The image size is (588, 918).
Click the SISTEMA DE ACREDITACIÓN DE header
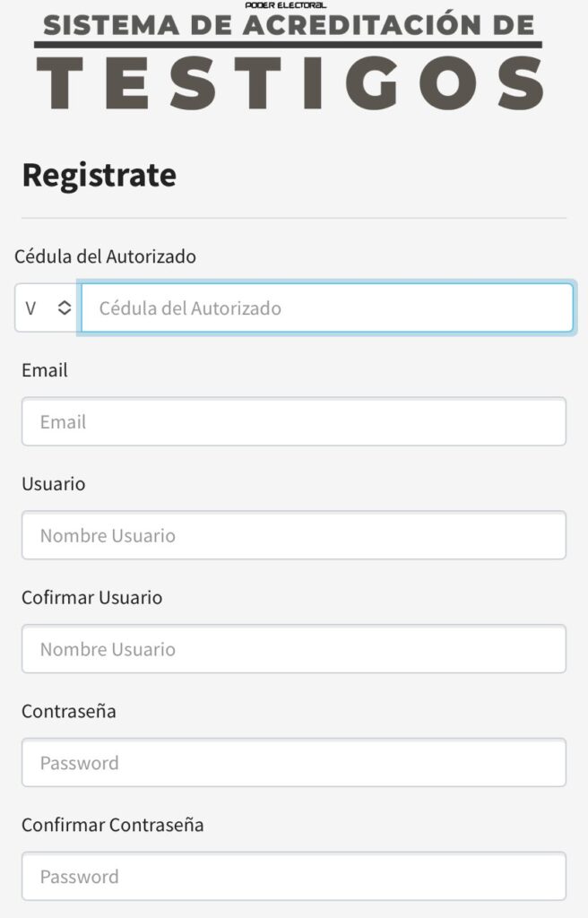tap(289, 25)
